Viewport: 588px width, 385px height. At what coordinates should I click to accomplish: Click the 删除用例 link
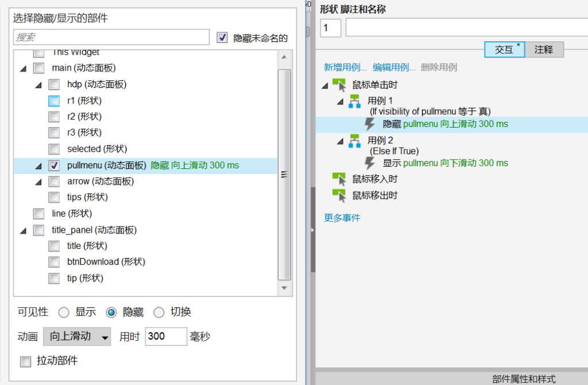[x=439, y=68]
